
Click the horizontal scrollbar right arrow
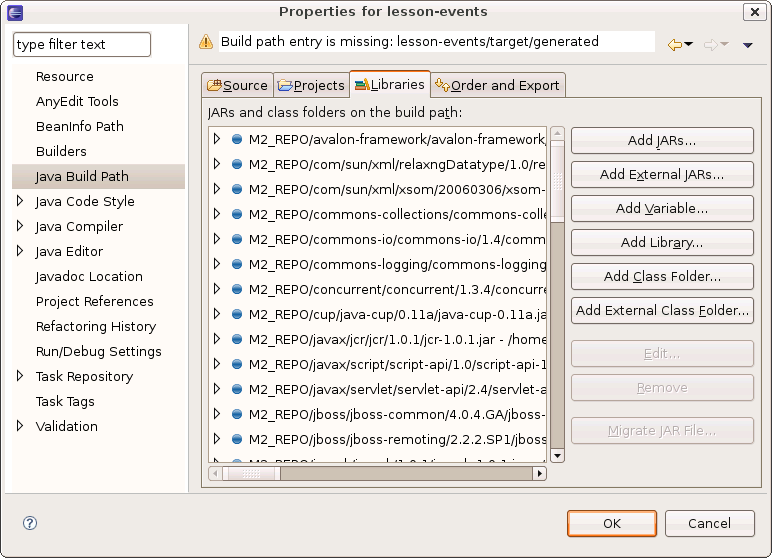click(540, 474)
